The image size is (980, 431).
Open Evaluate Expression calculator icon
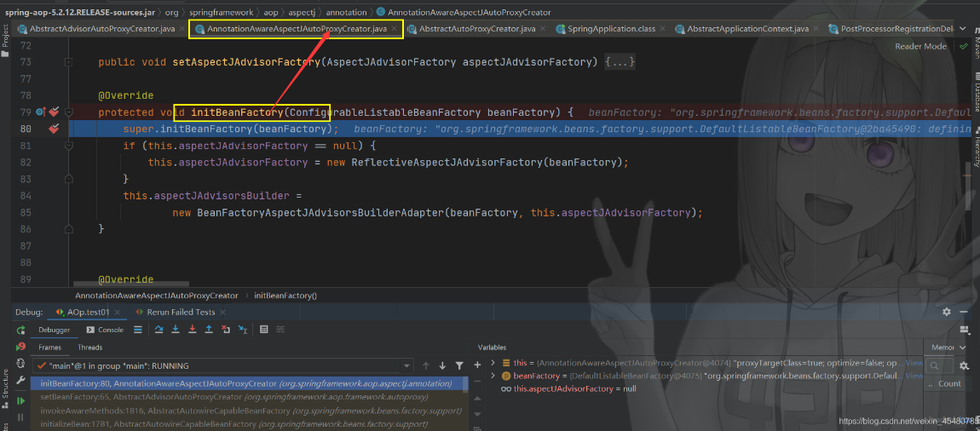264,330
